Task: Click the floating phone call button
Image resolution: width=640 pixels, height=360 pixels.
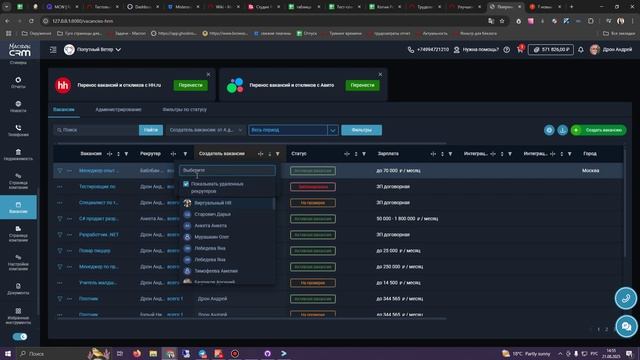Action: point(626,298)
